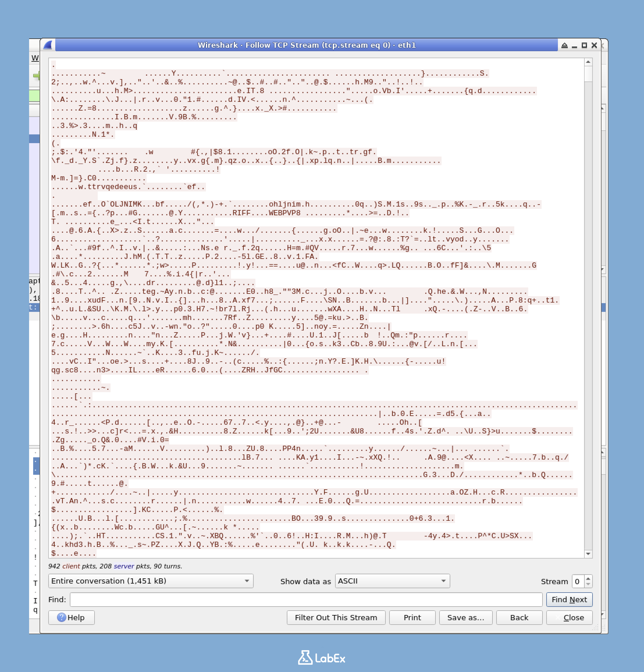Maximize the Follow TCP Stream window
The image size is (644, 672).
584,45
